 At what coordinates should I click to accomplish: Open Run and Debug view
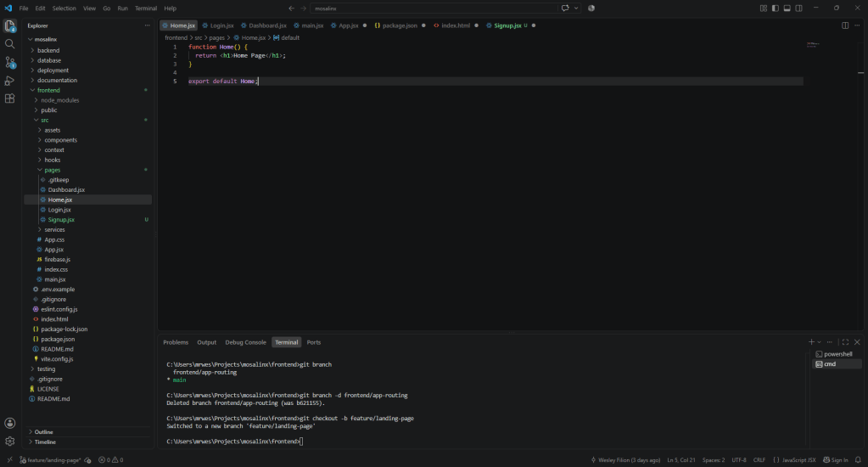[x=9, y=81]
